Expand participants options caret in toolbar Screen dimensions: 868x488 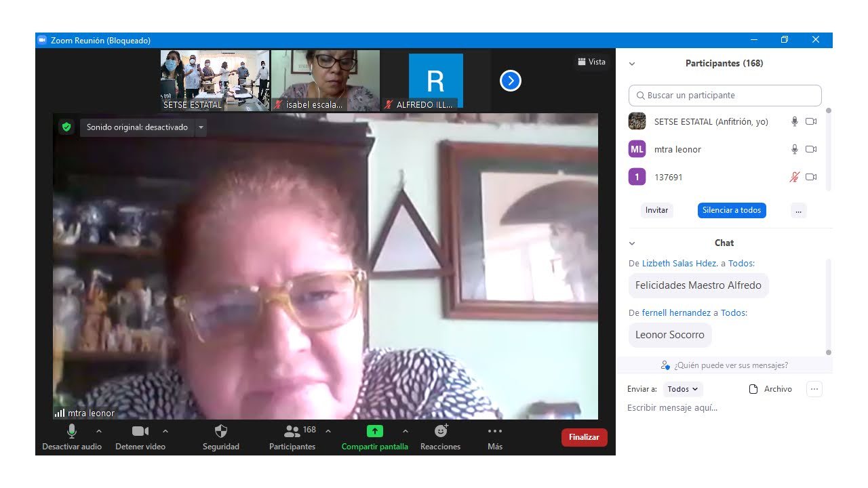(328, 431)
